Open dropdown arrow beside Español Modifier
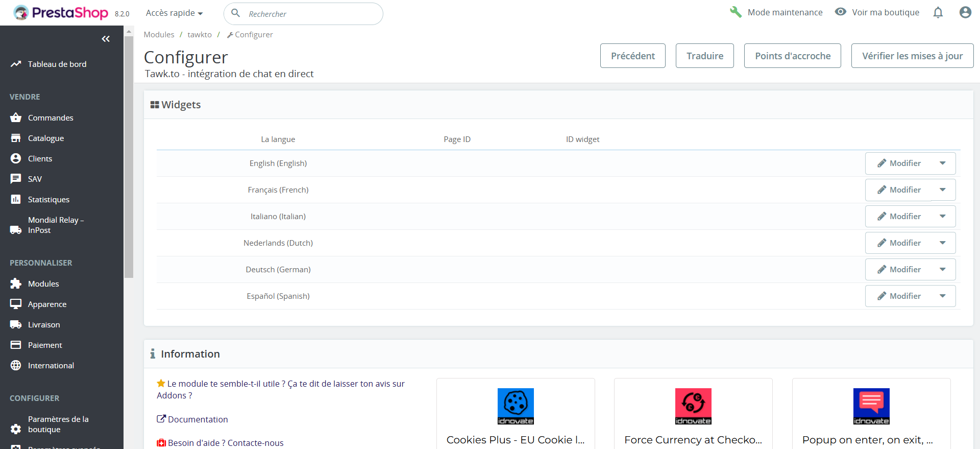Screen dimensions: 980x449 tap(943, 296)
